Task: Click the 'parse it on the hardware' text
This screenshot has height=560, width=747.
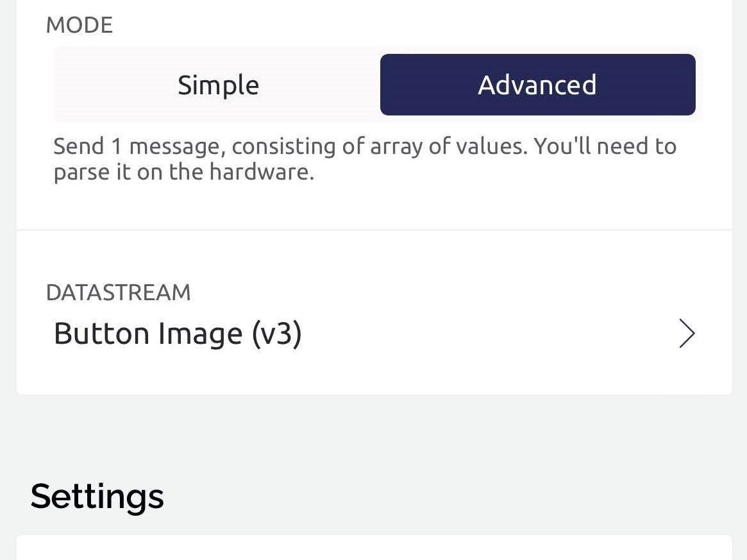Action: (183, 173)
